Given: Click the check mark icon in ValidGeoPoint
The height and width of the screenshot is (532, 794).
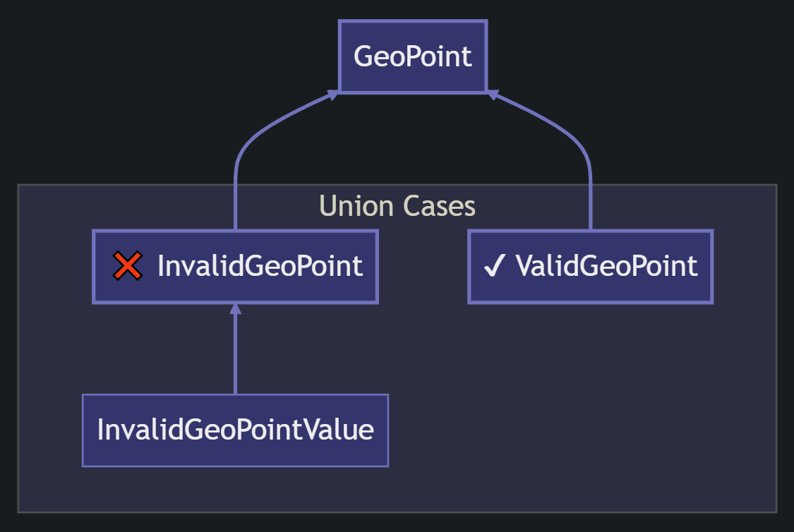Looking at the screenshot, I should click(x=494, y=267).
